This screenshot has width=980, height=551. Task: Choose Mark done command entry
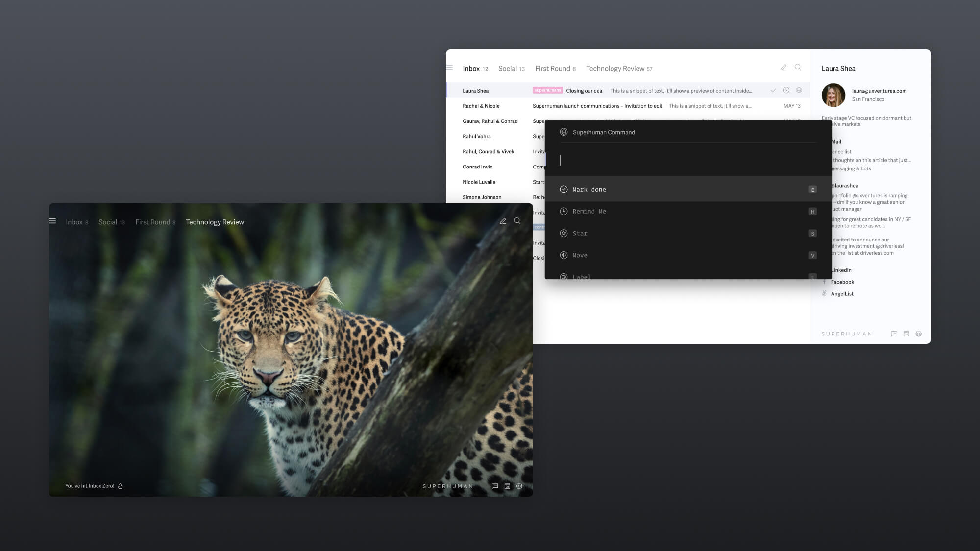pyautogui.click(x=589, y=190)
